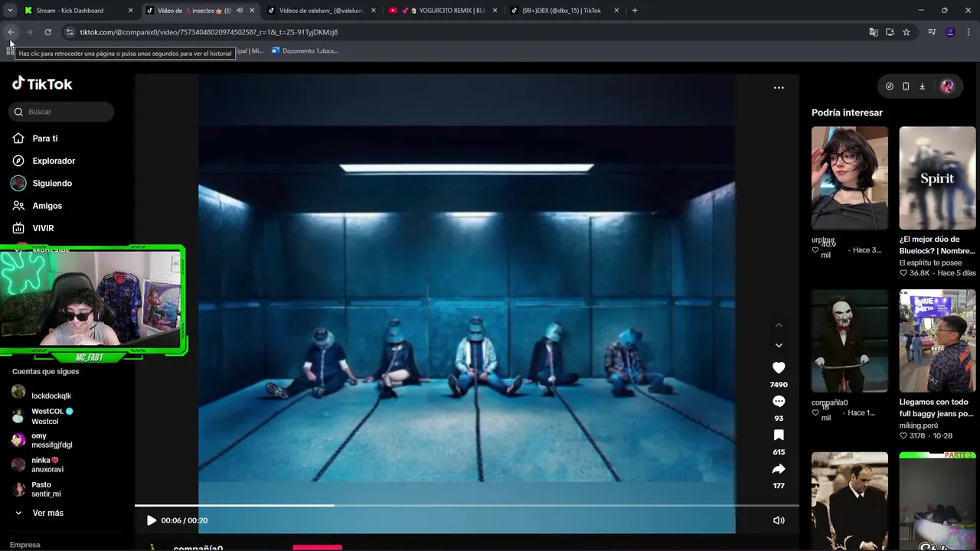Switch to YOGURCITO REMIX YouTube tab
Image resolution: width=980 pixels, height=551 pixels.
(443, 11)
